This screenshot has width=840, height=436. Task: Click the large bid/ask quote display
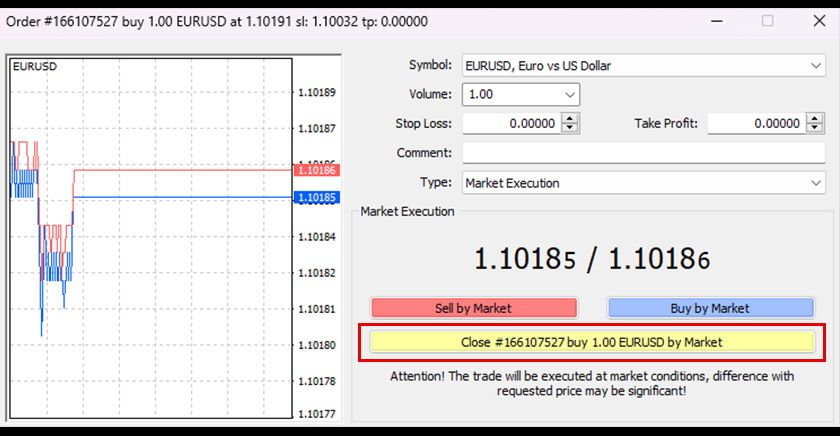coord(591,259)
